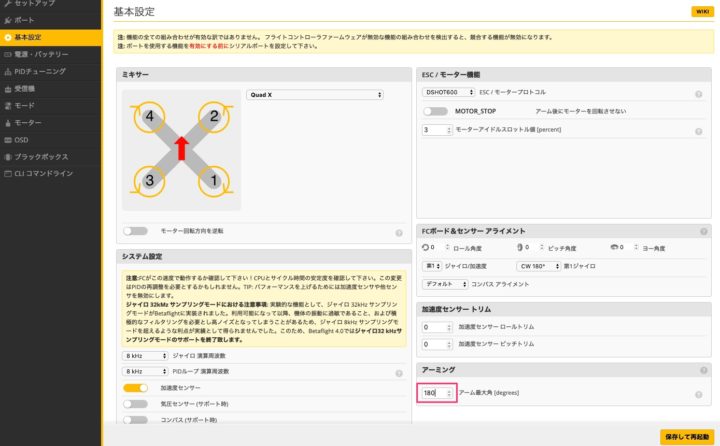This screenshot has width=720, height=446.
Task: Click the モーターアイドルスロットル値 input field
Action: point(436,130)
